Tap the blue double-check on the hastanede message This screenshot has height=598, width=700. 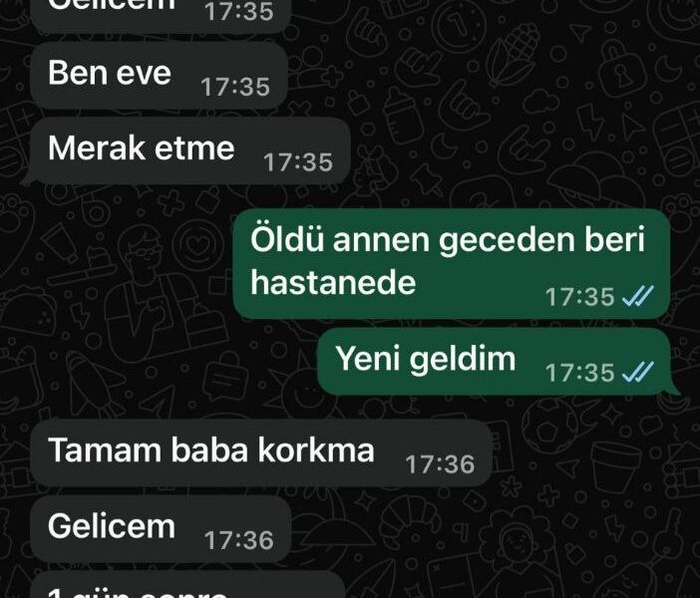point(638,296)
